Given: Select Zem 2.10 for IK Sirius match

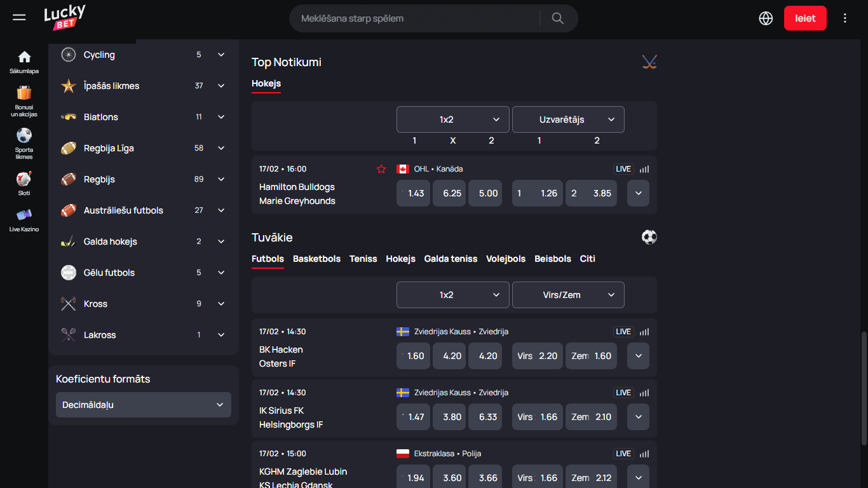Looking at the screenshot, I should point(591,417).
